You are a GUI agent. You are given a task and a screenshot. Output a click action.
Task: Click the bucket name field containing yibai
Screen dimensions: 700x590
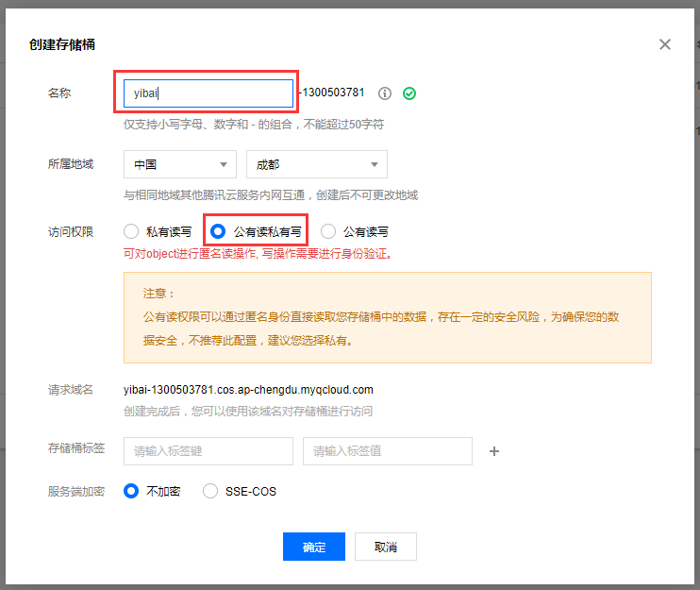click(208, 93)
